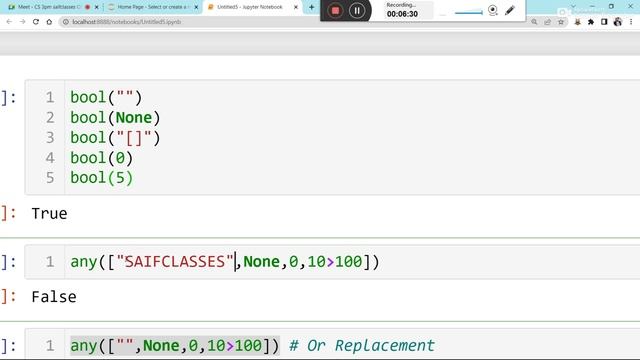Open the tab search chevron
The width and height of the screenshot is (640, 360).
point(573,7)
